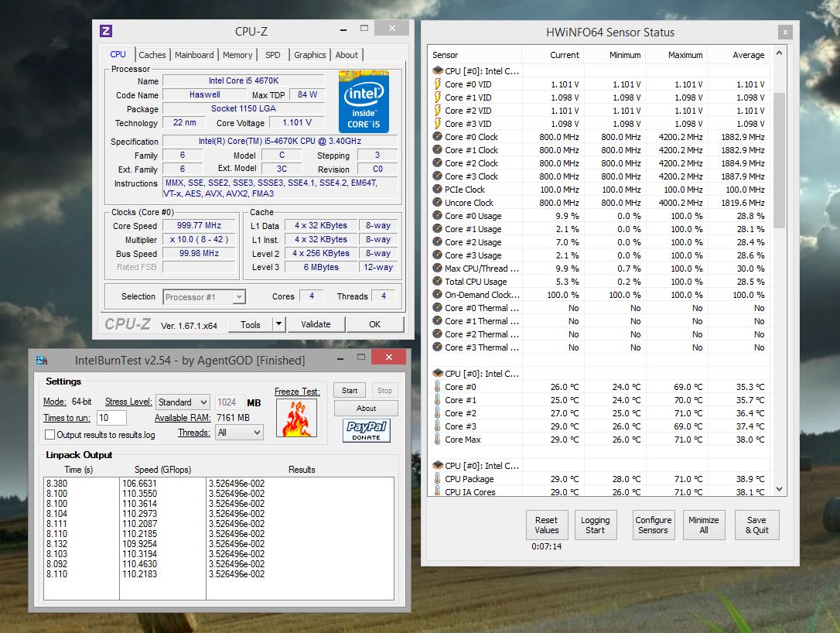Viewport: 840px width, 633px height.
Task: Click the Stop button in IntelBurnTest
Action: point(384,391)
